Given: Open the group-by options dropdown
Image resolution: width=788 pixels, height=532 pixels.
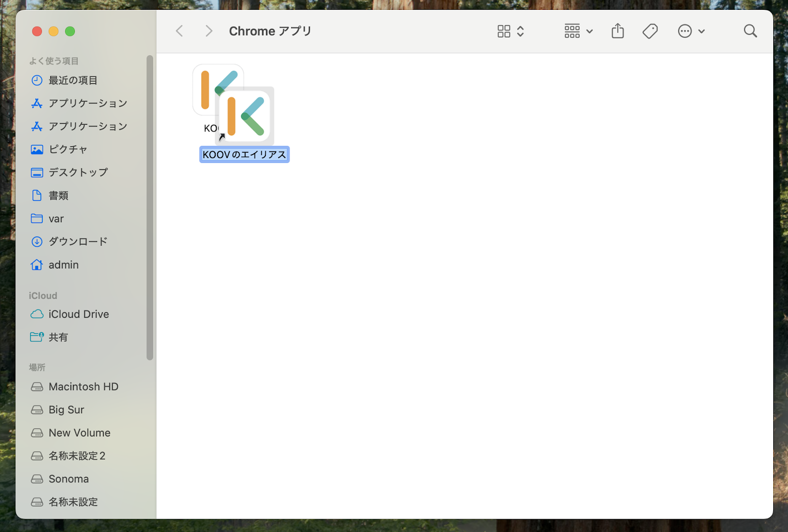Looking at the screenshot, I should point(579,32).
